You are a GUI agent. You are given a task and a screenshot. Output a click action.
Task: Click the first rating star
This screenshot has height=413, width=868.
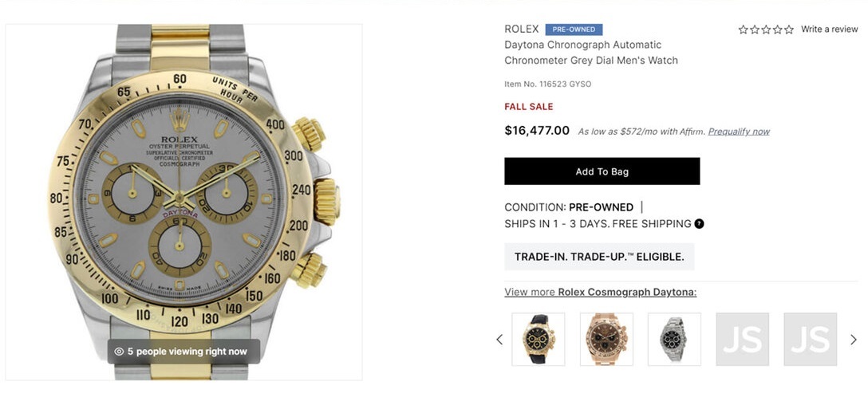point(743,29)
